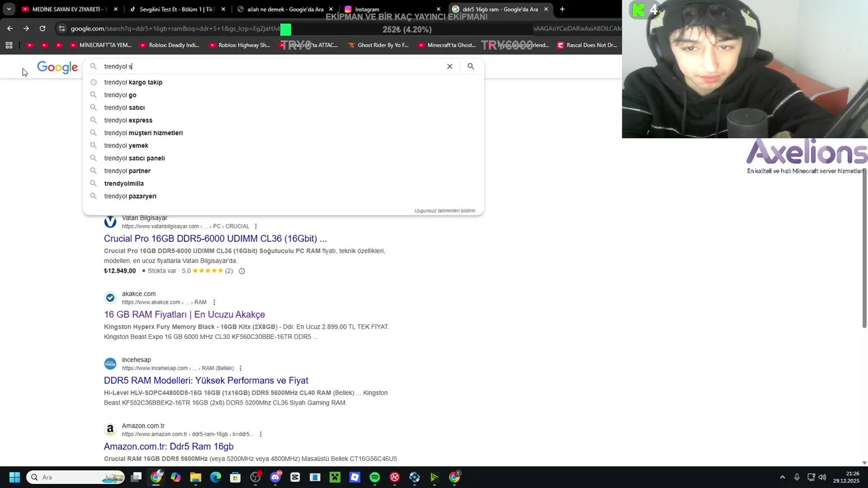The width and height of the screenshot is (868, 488).
Task: Open the site information icon in address bar
Action: pos(62,28)
